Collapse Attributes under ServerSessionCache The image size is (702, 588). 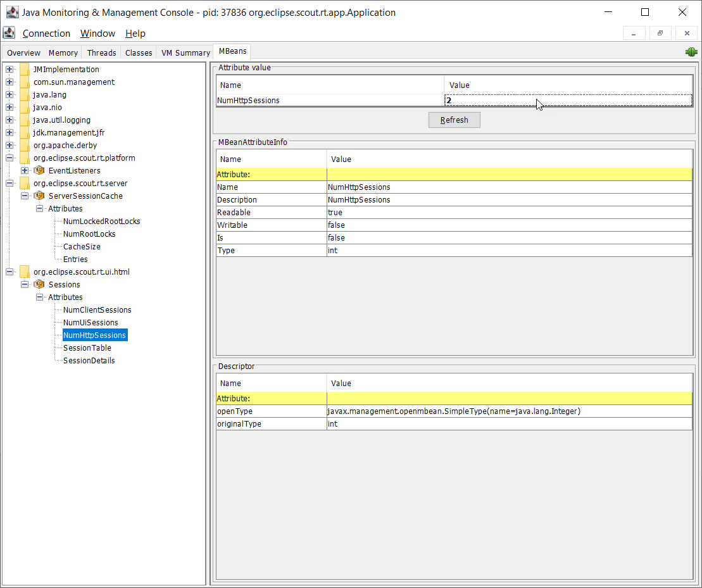coord(39,208)
